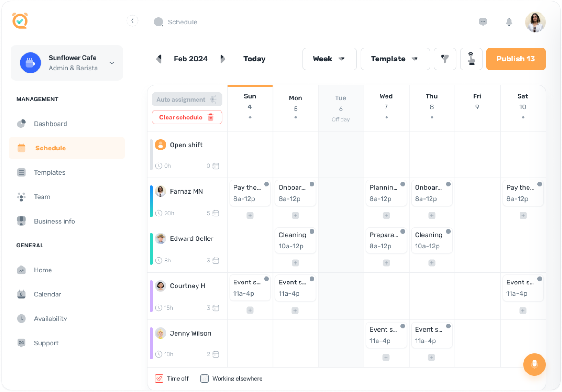562x392 pixels.
Task: Open the Dashboard section from the sidebar
Action: coord(50,124)
